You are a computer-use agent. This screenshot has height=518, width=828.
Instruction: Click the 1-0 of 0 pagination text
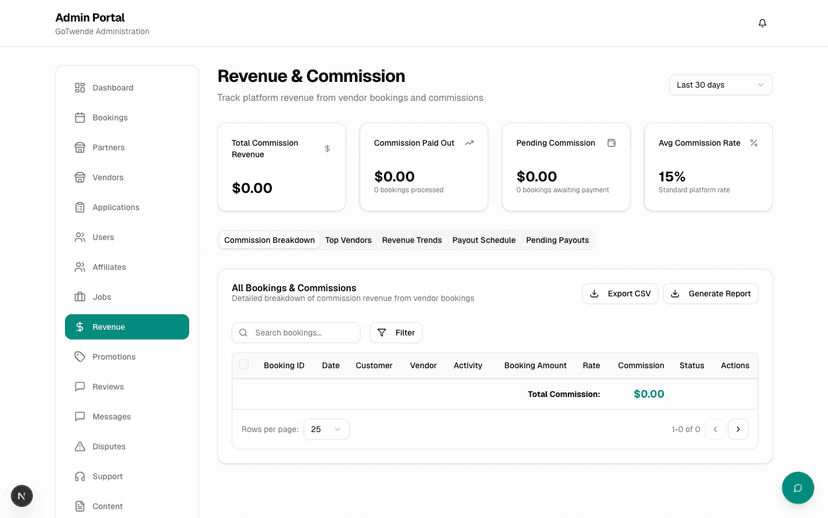(x=686, y=429)
